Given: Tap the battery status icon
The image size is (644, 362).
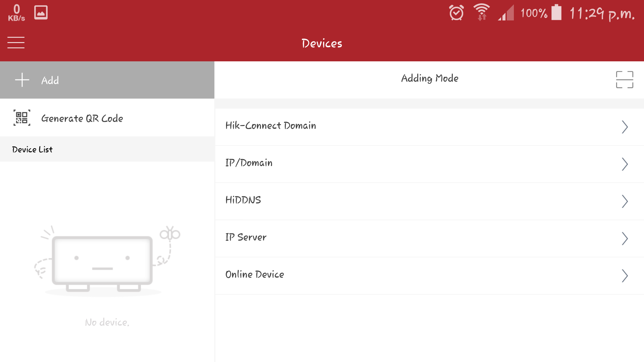Looking at the screenshot, I should (x=556, y=13).
